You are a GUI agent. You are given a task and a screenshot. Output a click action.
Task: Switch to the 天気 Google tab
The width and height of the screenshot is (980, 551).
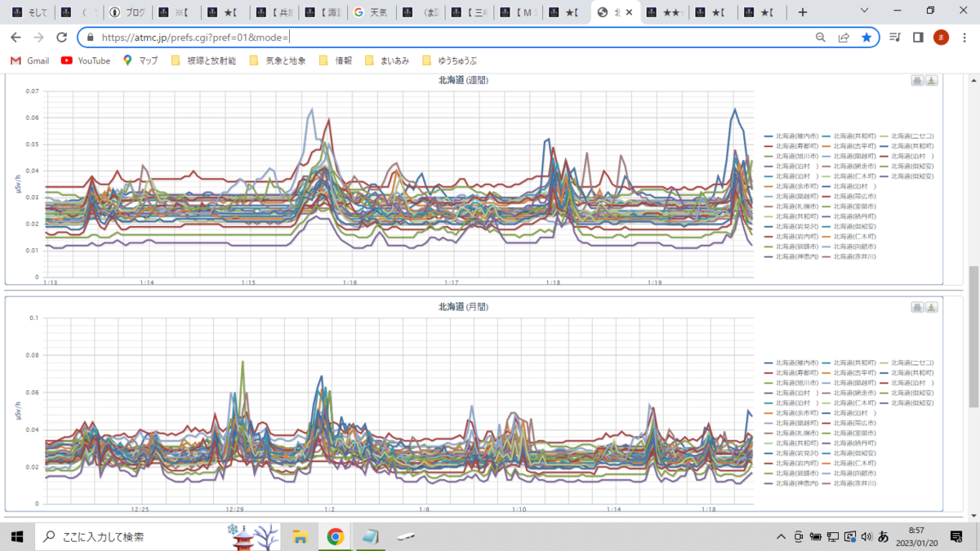pos(370,12)
